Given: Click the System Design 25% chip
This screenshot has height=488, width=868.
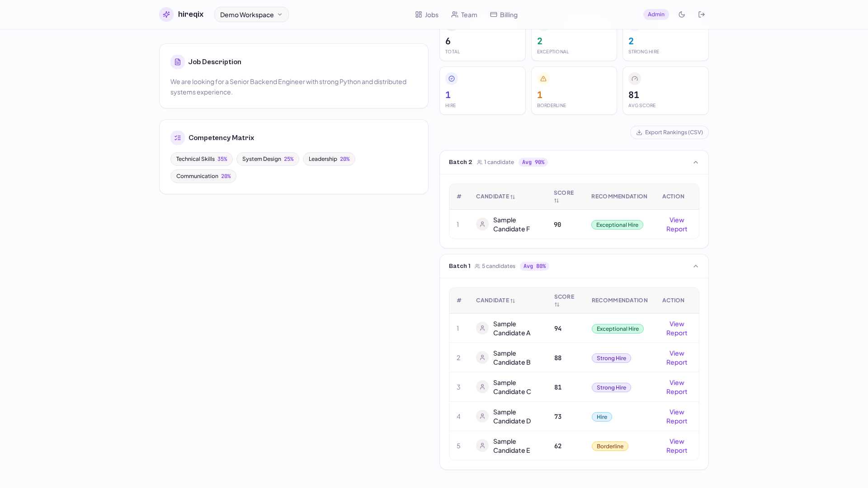Looking at the screenshot, I should pyautogui.click(x=268, y=159).
